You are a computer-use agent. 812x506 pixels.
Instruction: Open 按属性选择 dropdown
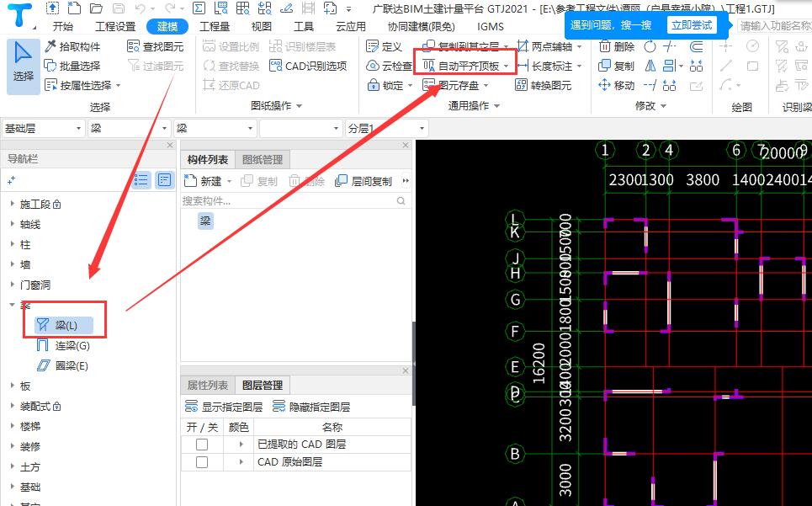[118, 85]
